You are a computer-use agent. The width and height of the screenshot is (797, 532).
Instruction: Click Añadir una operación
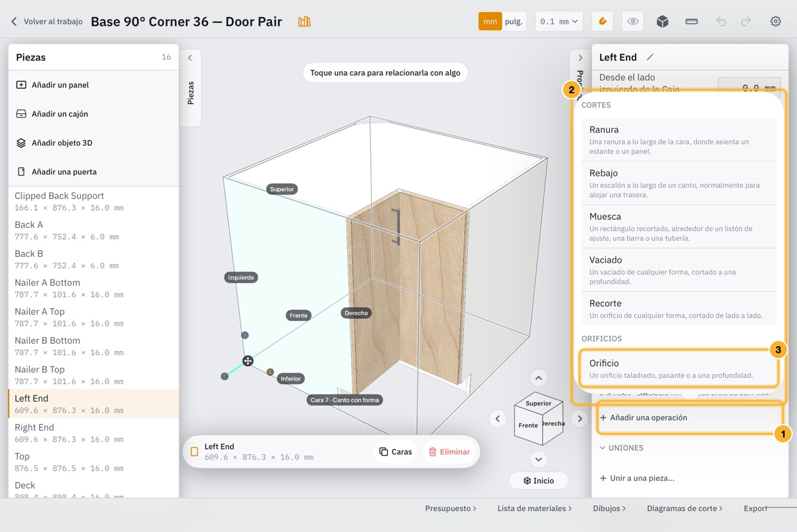[690, 417]
